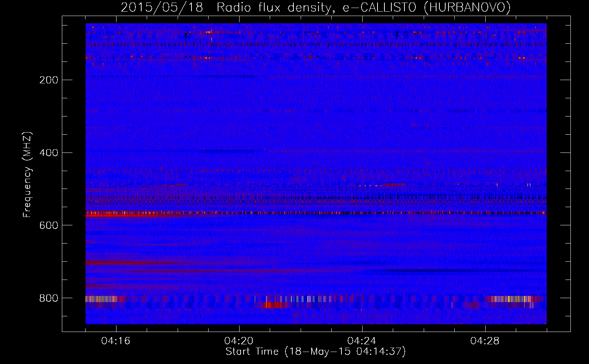Click the 'Start Time (18-May-15 04:14:37)' label
Screen dimensions: 589x364
[316, 351]
